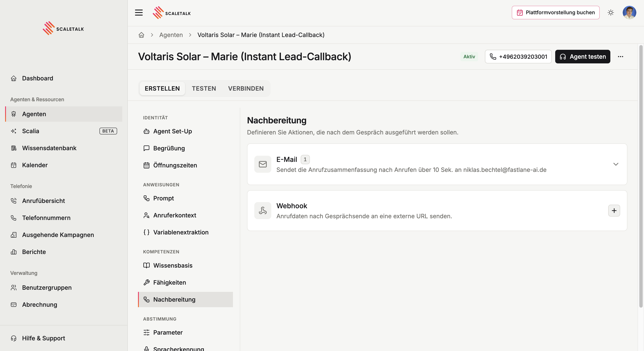The width and height of the screenshot is (644, 351).
Task: Click the Nachbereitung section heading
Action: point(276,120)
